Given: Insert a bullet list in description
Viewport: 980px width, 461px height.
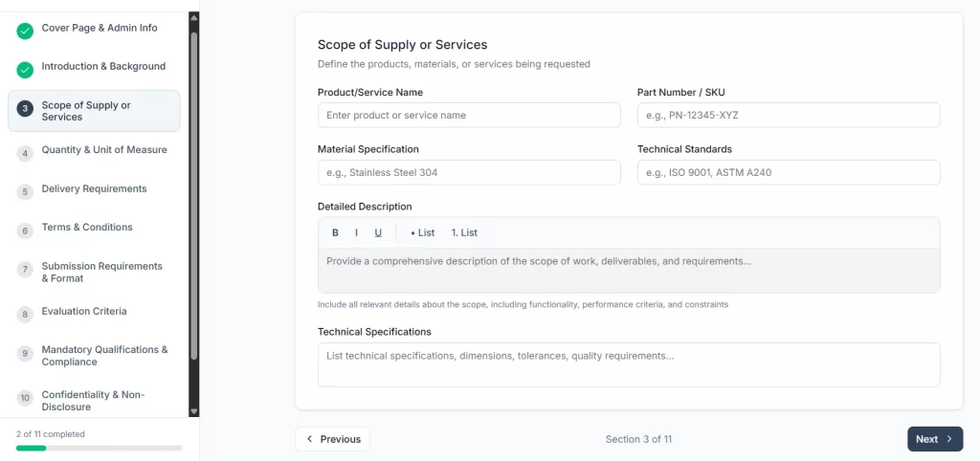Looking at the screenshot, I should click(422, 232).
